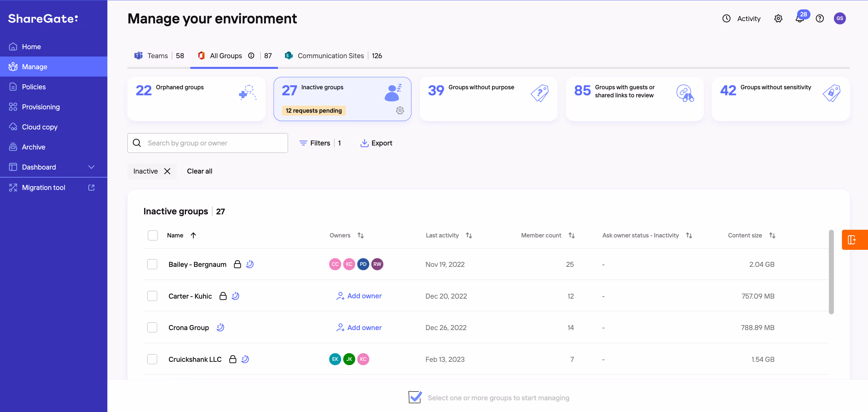868x412 pixels.
Task: Click the Migration tool external link icon
Action: click(x=91, y=188)
